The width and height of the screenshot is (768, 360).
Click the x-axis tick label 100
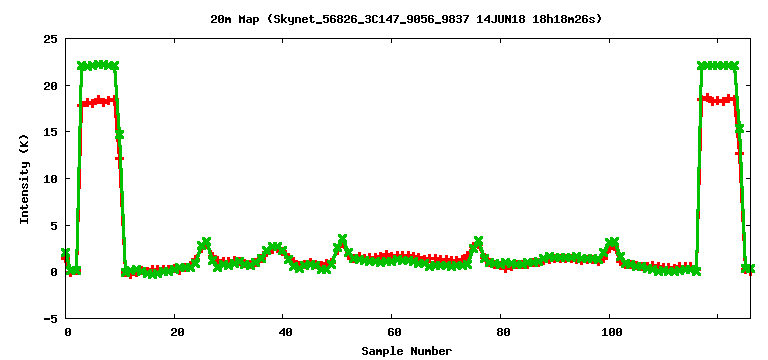(612, 333)
